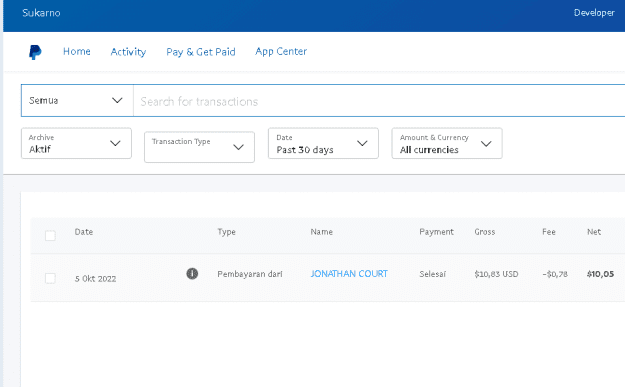Expand the Date Past 30 days dropdown

(323, 143)
